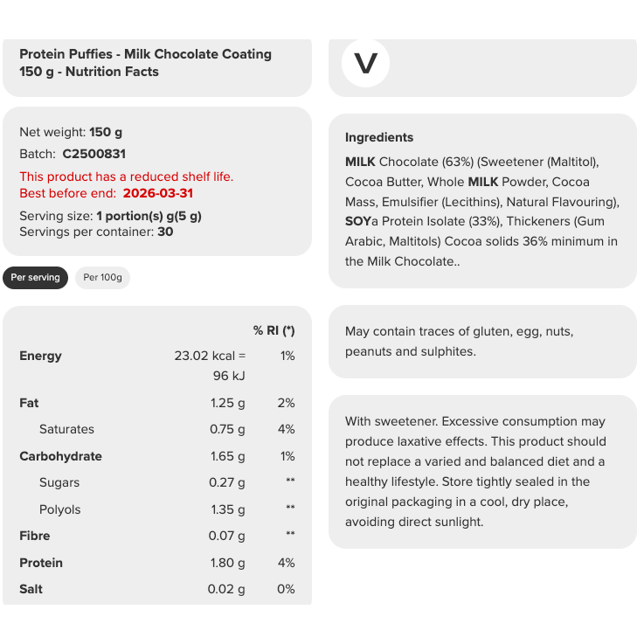Switch to Per serving nutrition view
The image size is (644, 644).
click(x=36, y=278)
